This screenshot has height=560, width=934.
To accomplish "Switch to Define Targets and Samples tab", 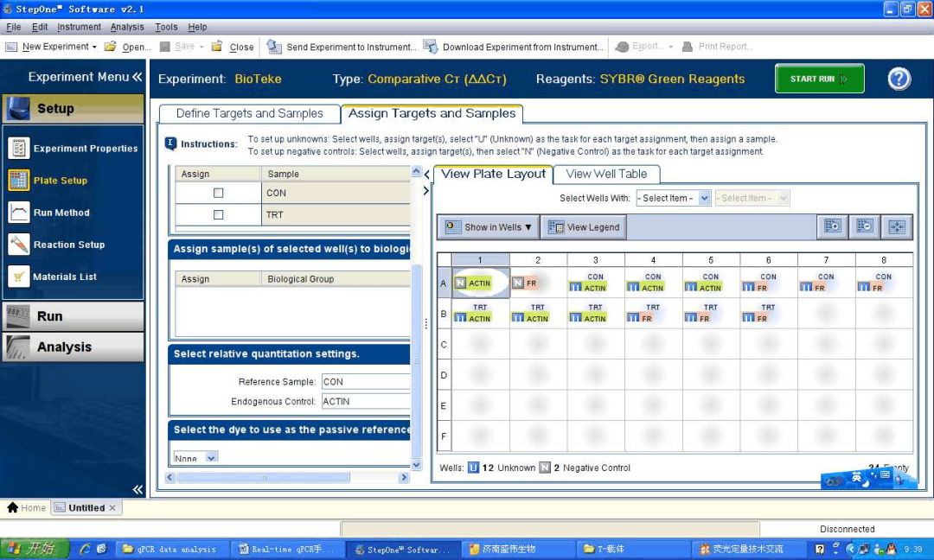I will 249,113.
